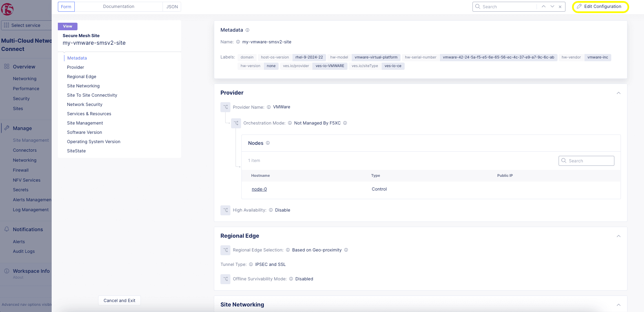Click the Cancel and Exit button
This screenshot has width=644, height=312.
click(119, 300)
